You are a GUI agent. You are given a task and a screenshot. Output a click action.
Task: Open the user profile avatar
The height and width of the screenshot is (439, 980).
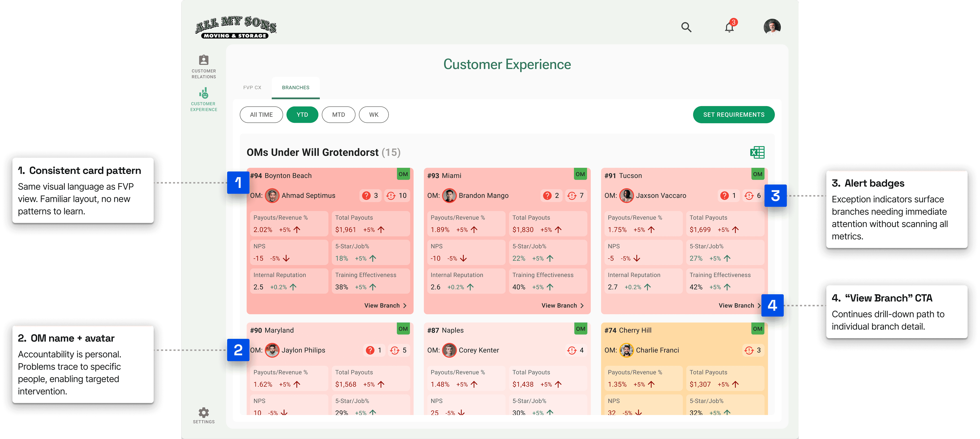(x=772, y=27)
